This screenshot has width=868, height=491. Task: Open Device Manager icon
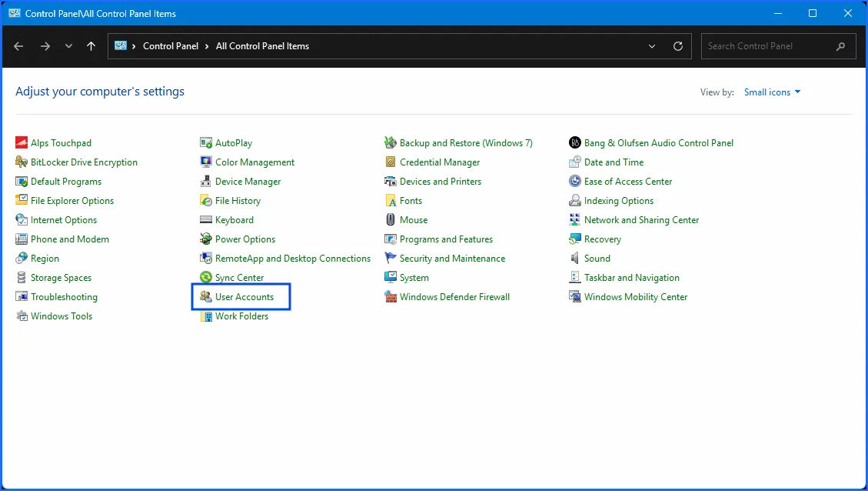coord(206,182)
